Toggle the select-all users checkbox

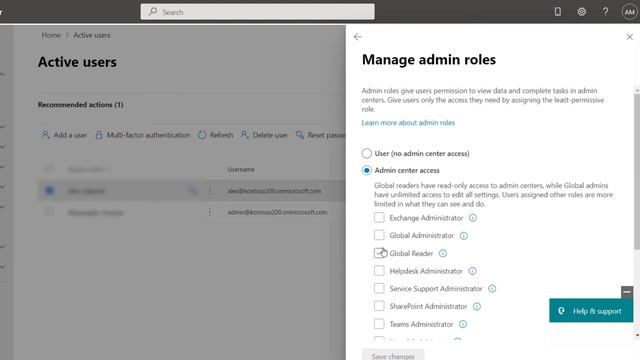point(49,169)
